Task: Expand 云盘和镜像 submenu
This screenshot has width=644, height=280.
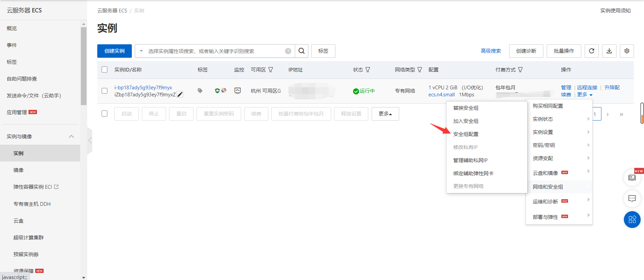Action: tap(559, 173)
